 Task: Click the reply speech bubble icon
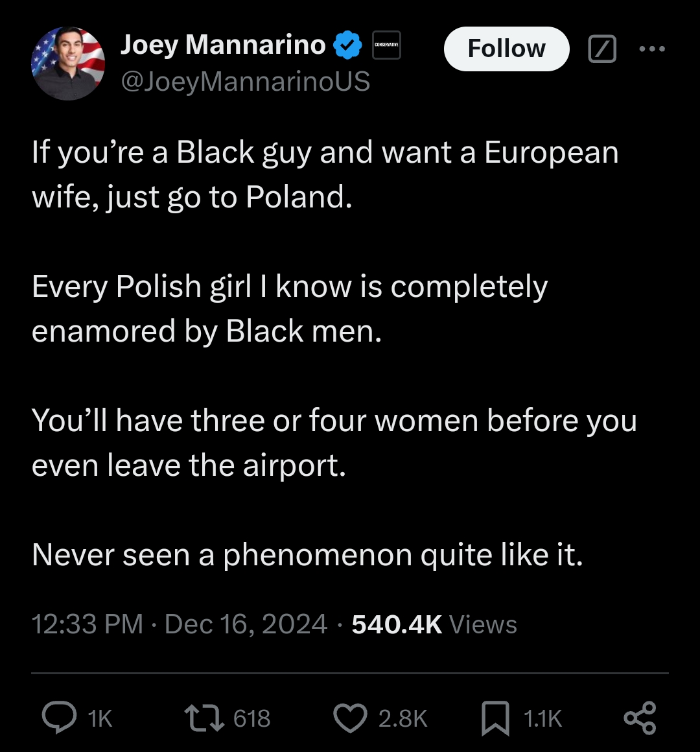coord(59,718)
